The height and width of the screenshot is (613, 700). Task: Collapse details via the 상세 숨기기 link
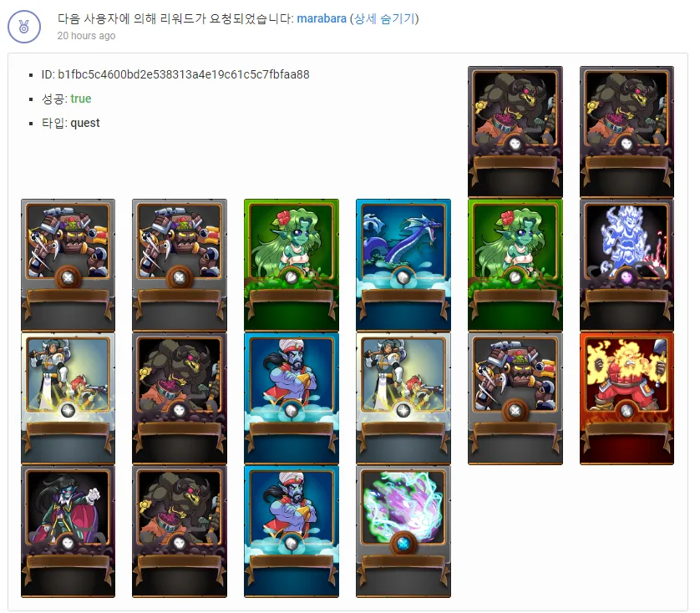tap(384, 18)
